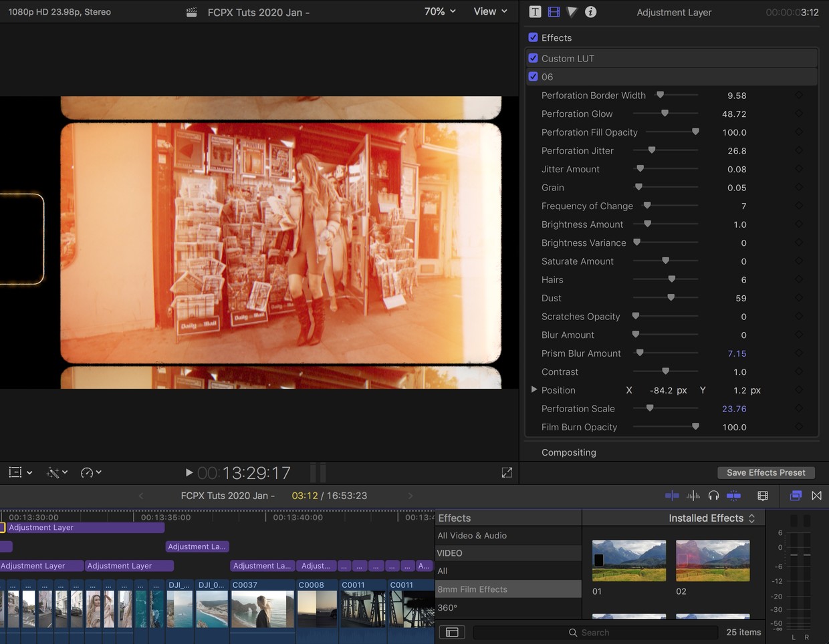Turn off the 06 effect checkbox
829x644 pixels.
point(533,77)
